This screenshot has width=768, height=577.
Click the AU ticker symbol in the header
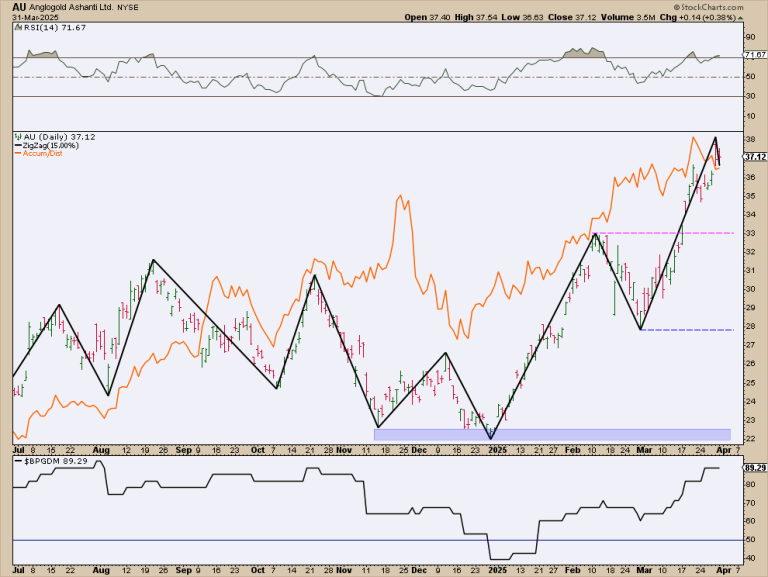click(x=19, y=7)
